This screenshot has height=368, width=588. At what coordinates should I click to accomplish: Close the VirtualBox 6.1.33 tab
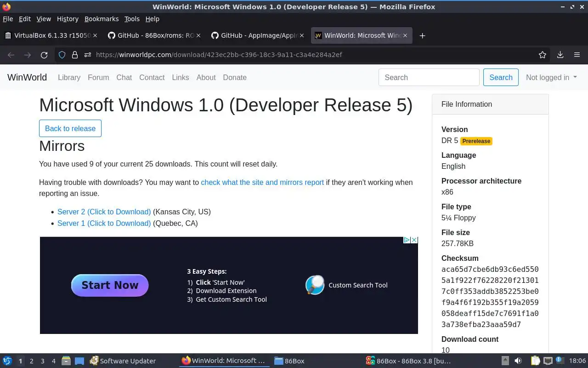(95, 35)
